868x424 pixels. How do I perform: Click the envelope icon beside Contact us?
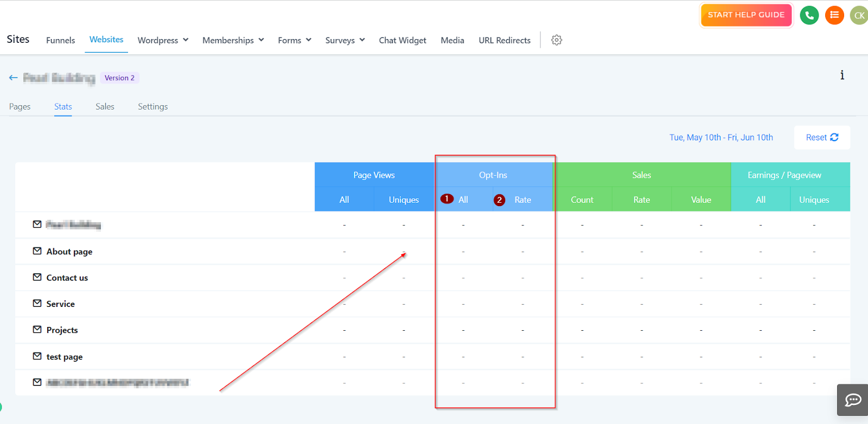pos(37,277)
